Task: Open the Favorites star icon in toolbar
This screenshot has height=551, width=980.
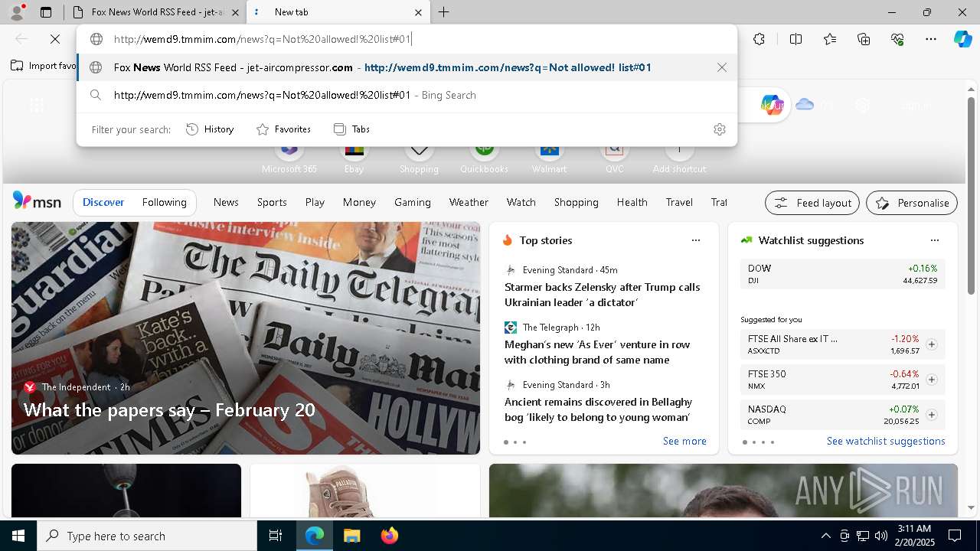Action: coord(830,39)
